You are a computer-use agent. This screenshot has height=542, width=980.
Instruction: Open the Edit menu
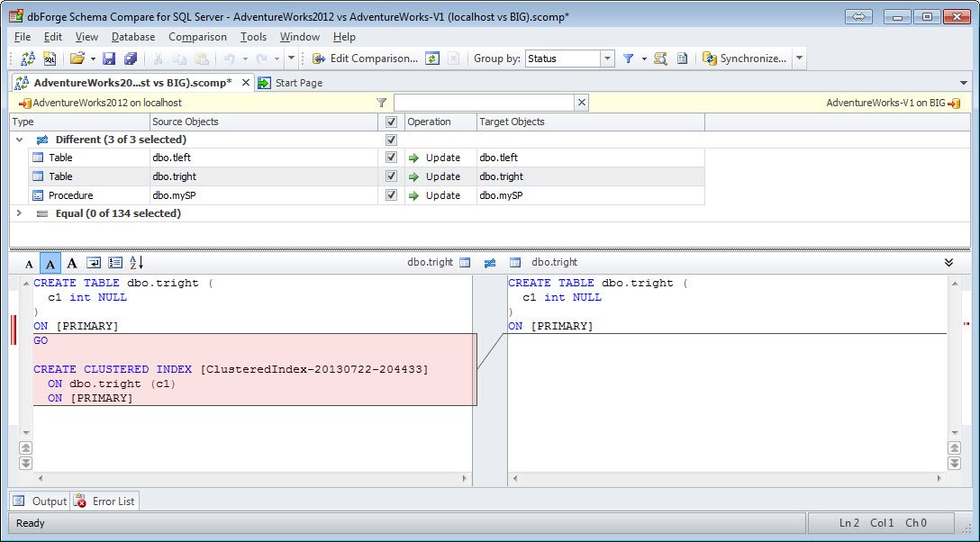[53, 37]
